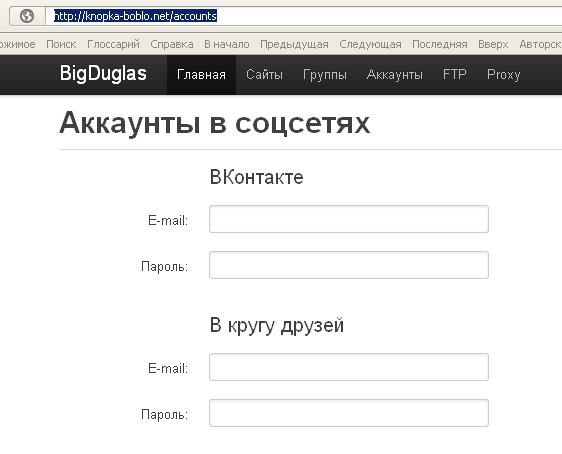The width and height of the screenshot is (562, 454).
Task: Open the Глоссарий toolbar link
Action: tap(113, 44)
